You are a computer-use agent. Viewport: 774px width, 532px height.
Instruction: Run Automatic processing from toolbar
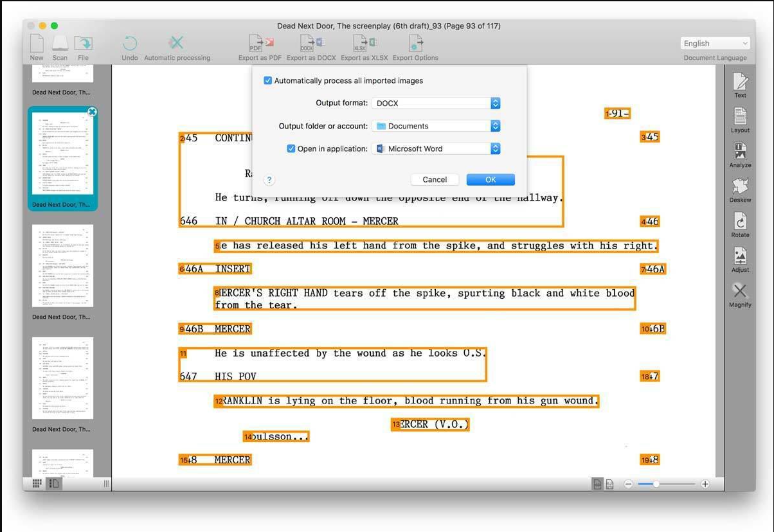[x=176, y=43]
